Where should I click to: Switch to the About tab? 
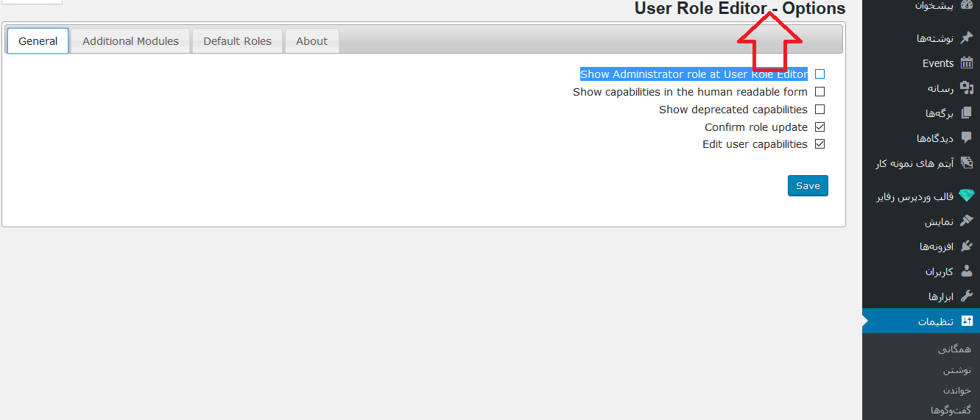click(311, 41)
